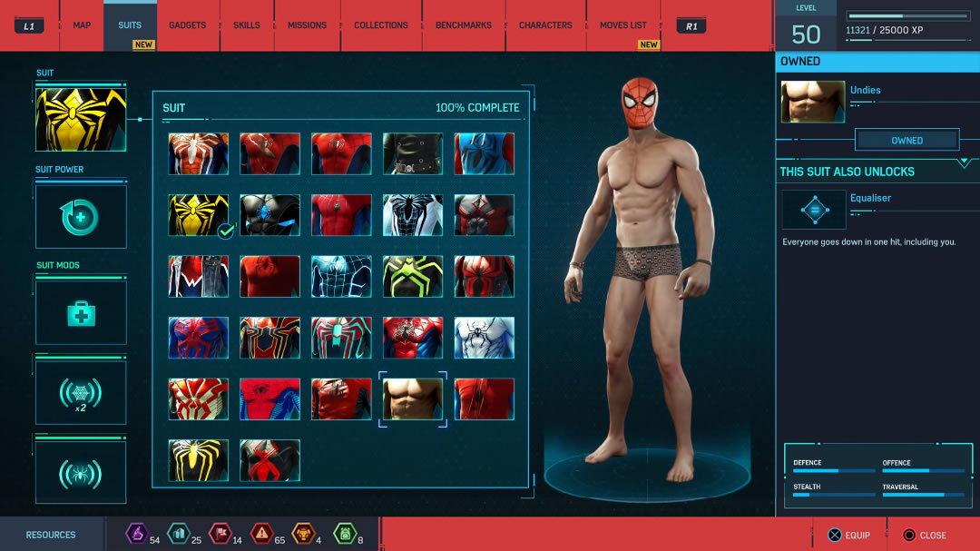
Task: Select the dark red suit, fifth row third
Action: click(x=341, y=399)
